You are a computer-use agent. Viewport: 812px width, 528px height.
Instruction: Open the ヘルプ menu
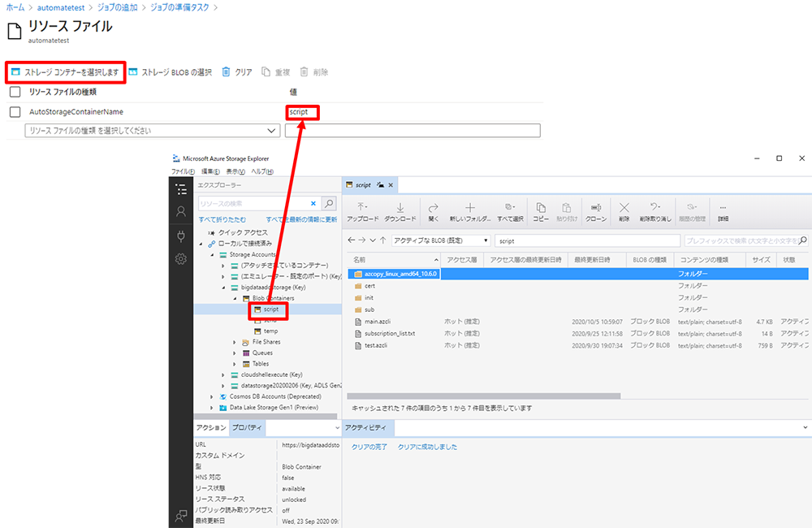tap(262, 171)
